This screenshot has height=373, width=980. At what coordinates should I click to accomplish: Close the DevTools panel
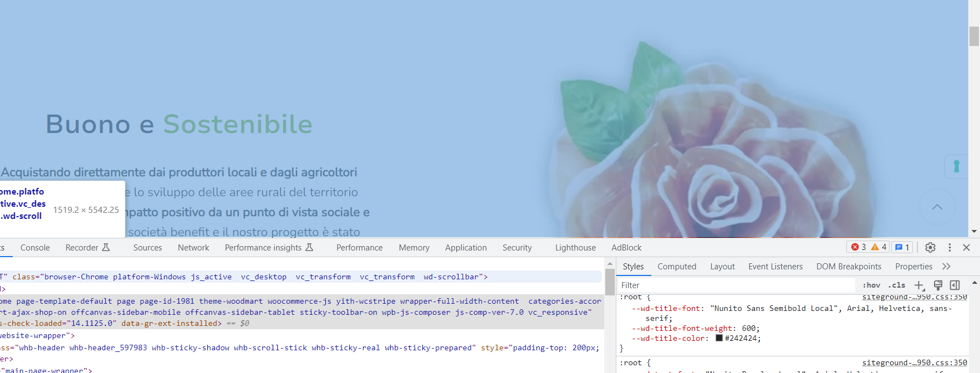click(x=967, y=248)
